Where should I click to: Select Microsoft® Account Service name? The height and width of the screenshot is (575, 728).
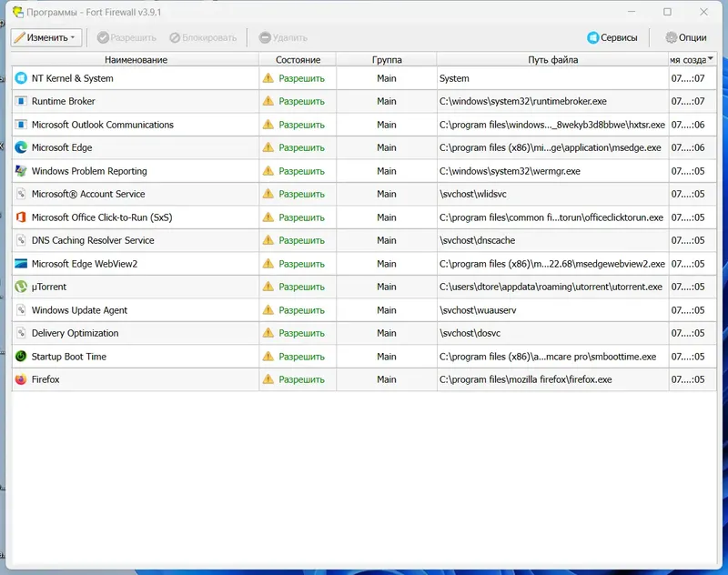[x=88, y=194]
